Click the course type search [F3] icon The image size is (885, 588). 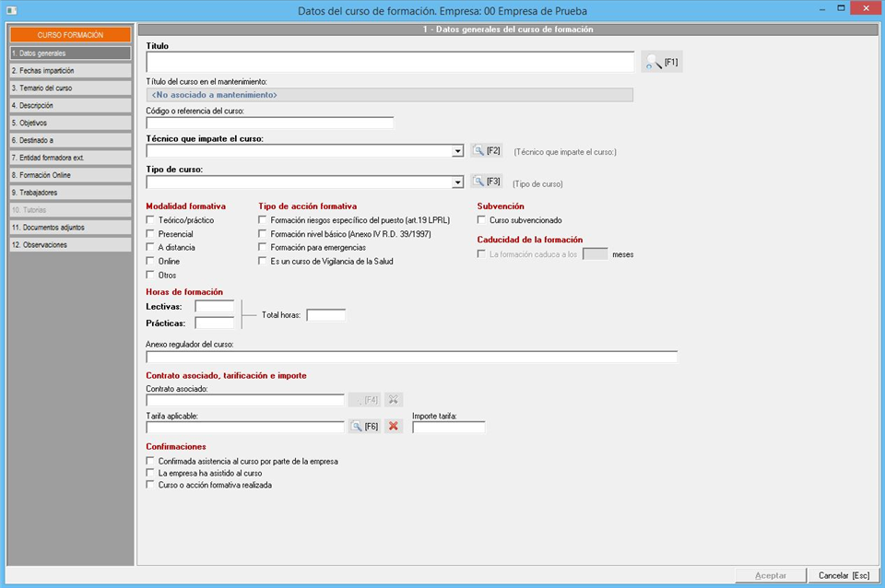point(478,182)
